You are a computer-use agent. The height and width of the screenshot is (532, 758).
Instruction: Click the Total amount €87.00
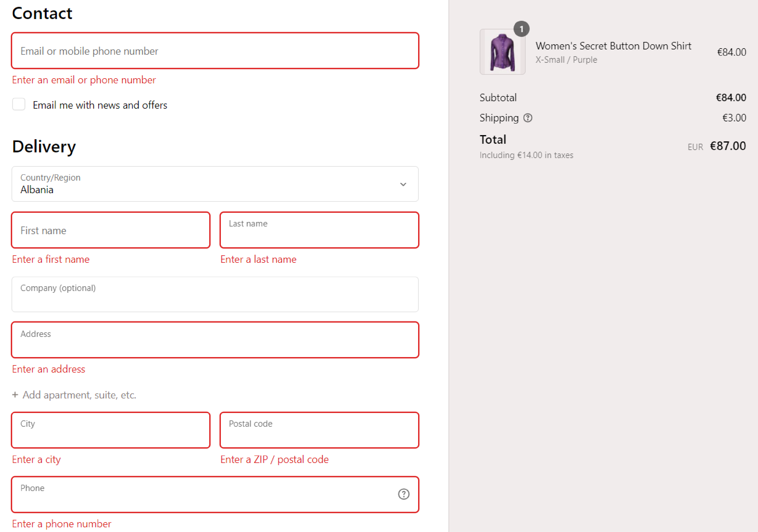728,146
